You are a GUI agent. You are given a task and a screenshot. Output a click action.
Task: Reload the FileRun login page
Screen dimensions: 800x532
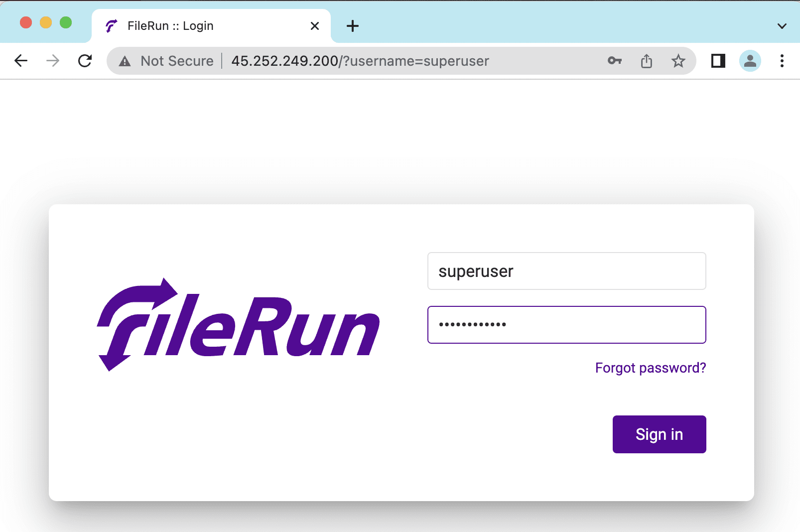85,61
